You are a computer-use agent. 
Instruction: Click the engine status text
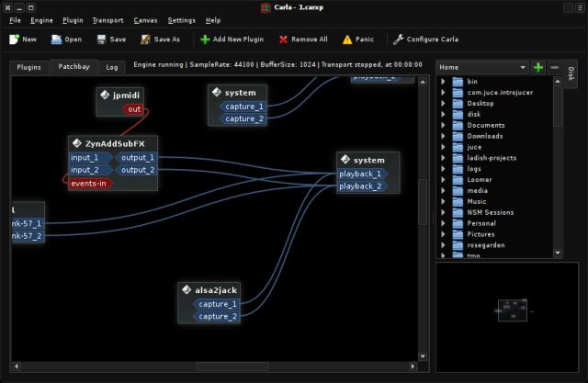pos(277,65)
